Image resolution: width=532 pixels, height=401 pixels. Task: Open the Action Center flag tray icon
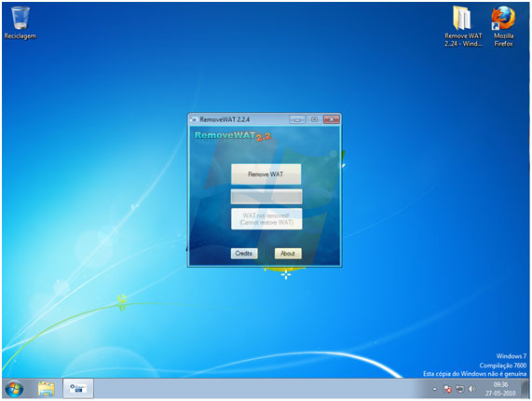click(447, 389)
